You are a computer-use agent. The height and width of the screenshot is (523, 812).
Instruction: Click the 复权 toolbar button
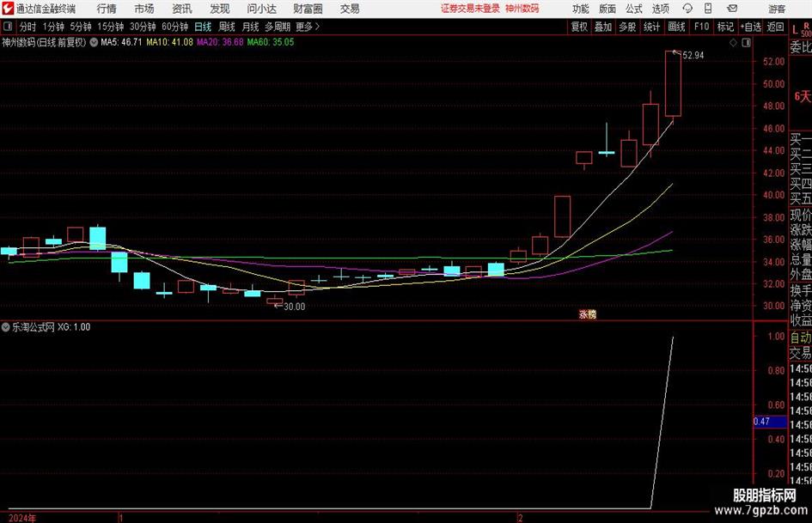click(579, 27)
